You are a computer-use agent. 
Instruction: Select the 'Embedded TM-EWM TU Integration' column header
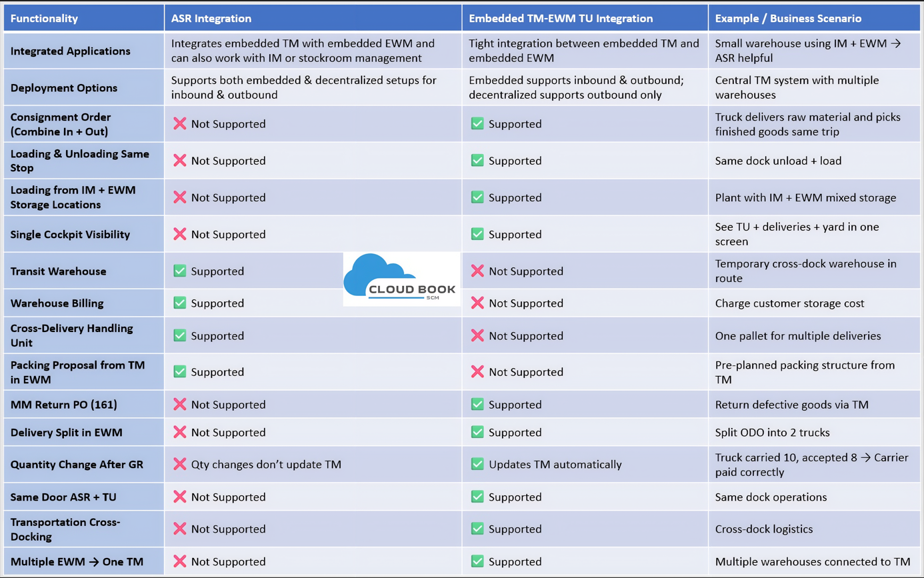(x=560, y=19)
